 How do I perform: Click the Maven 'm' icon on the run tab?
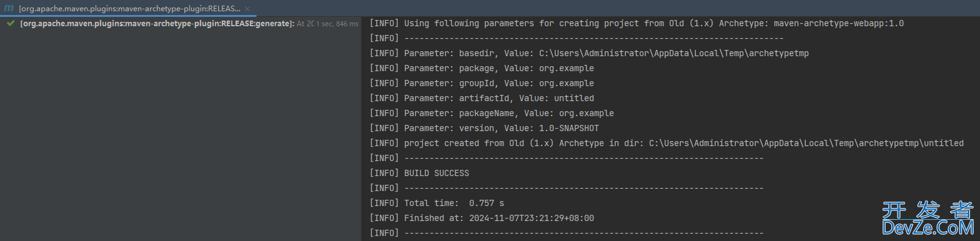(9, 8)
